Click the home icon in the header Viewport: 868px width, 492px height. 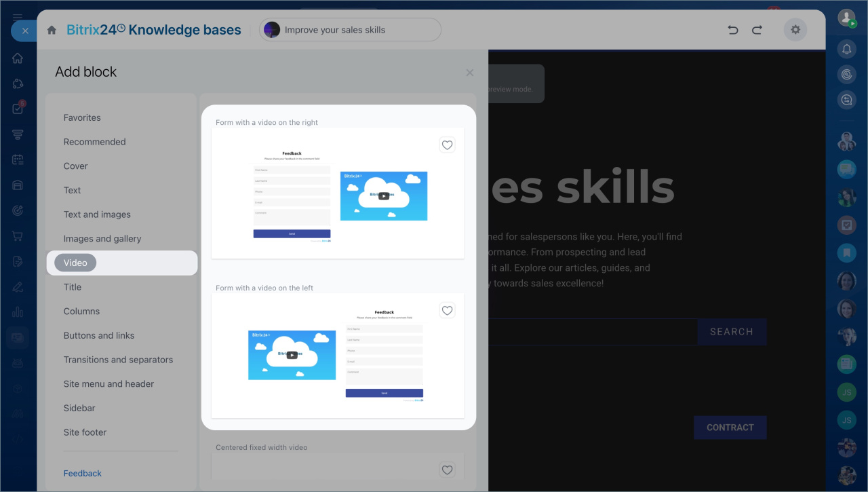[x=52, y=30]
